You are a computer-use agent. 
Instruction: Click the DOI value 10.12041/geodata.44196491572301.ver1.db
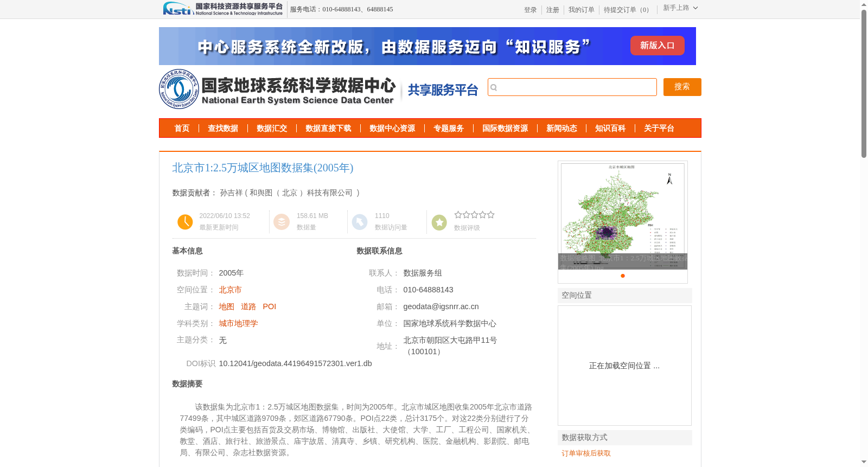click(295, 363)
